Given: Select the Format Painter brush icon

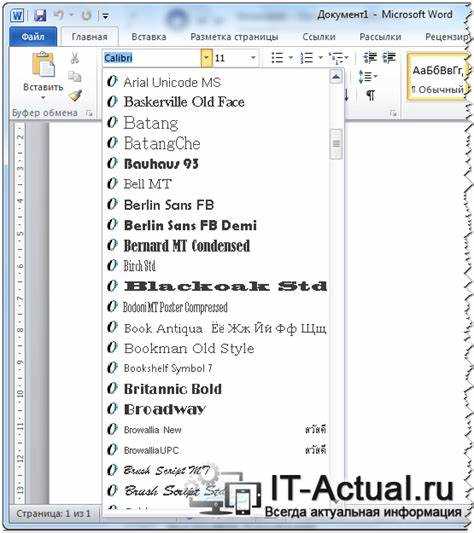Looking at the screenshot, I should [x=75, y=96].
